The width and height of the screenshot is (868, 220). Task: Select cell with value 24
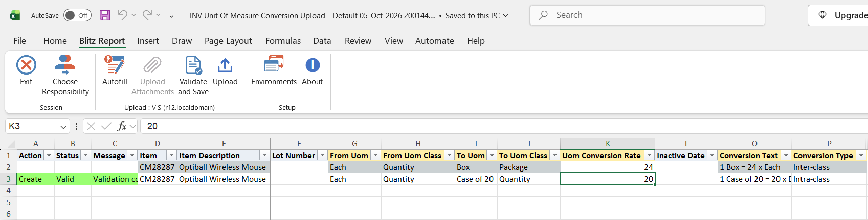pyautogui.click(x=608, y=167)
